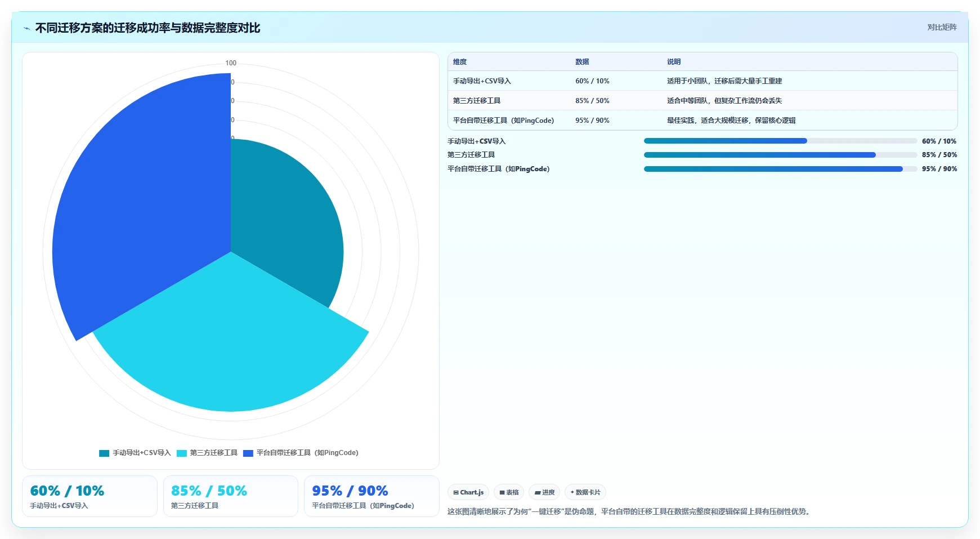Viewport: 980px width, 539px height.
Task: Click the 60% / 10% progress value
Action: pos(939,141)
